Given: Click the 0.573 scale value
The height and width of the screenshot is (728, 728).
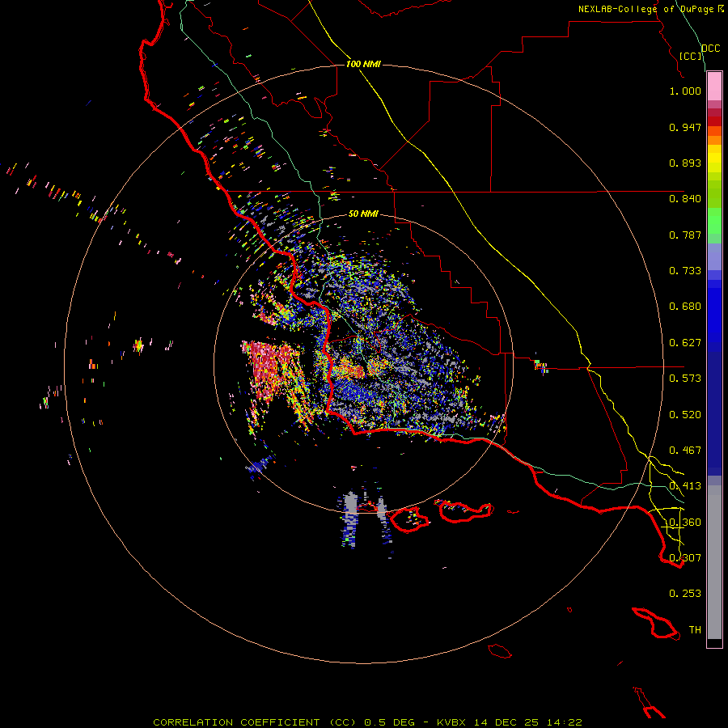Looking at the screenshot, I should pyautogui.click(x=685, y=379).
